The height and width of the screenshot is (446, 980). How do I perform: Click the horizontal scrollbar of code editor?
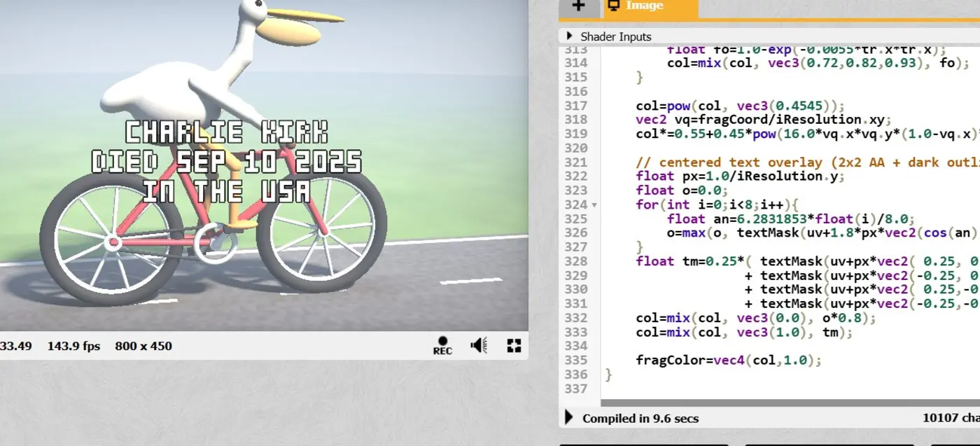pos(790,403)
